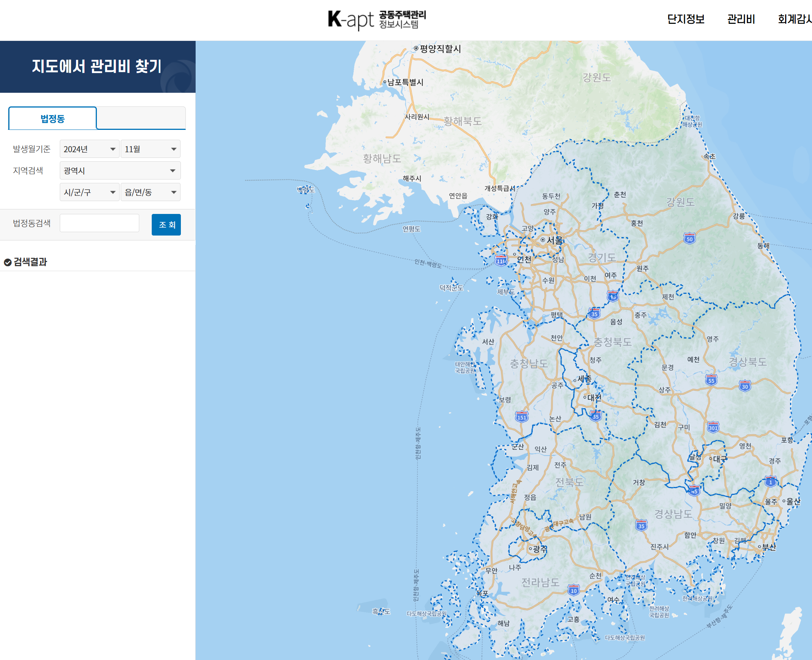
Task: Click highway 110 shield near Incheon
Action: coord(501,261)
